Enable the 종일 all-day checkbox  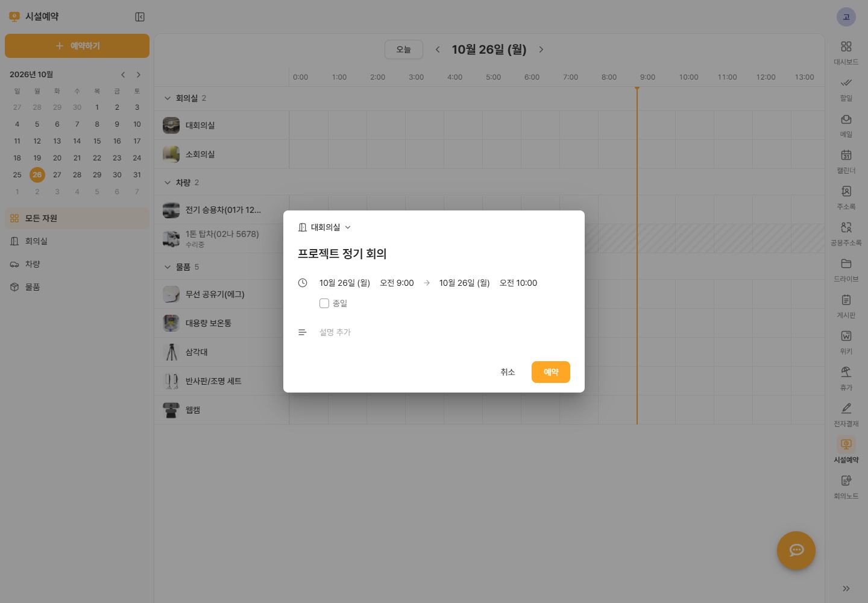click(x=324, y=303)
